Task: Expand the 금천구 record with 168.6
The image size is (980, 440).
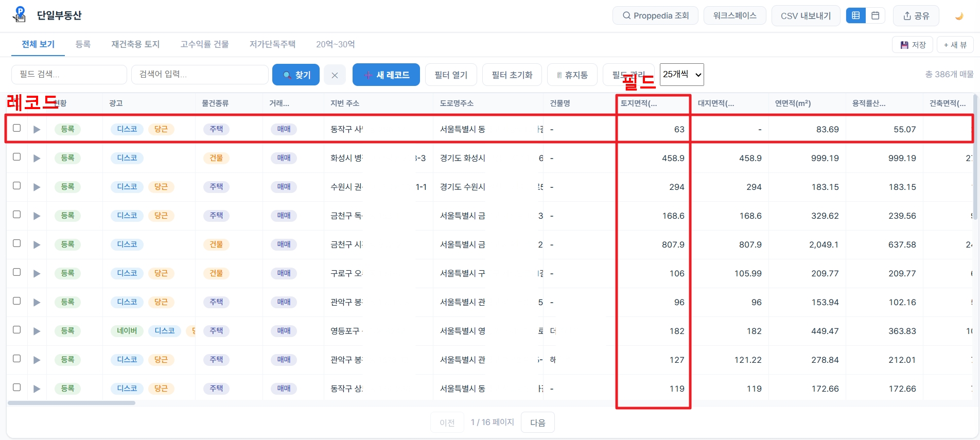Action: (37, 216)
